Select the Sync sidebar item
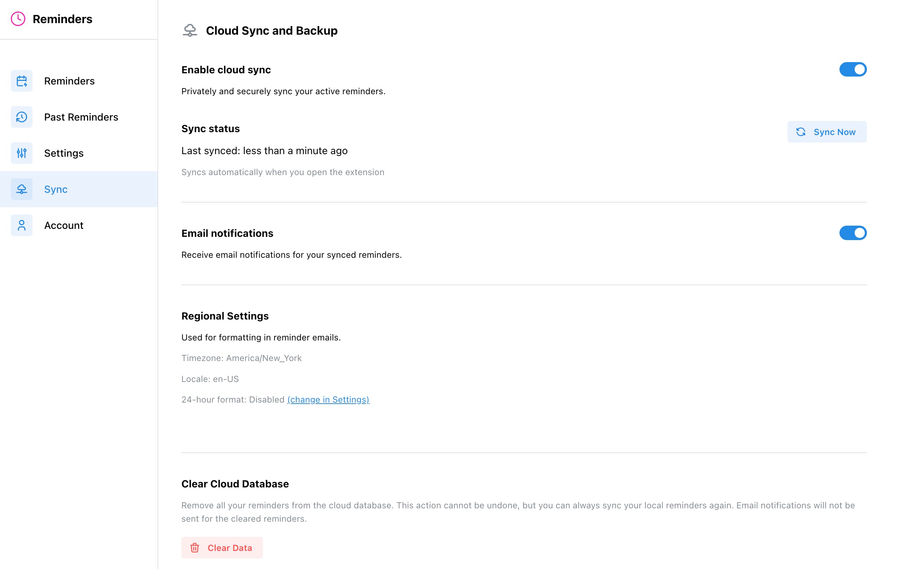This screenshot has height=569, width=924. pyautogui.click(x=56, y=189)
